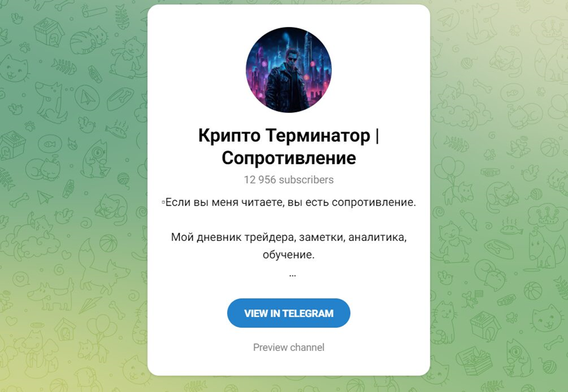Screen dimensions: 568x392
Task: Click the firecracker stick doodle near top
Action: click(x=94, y=11)
